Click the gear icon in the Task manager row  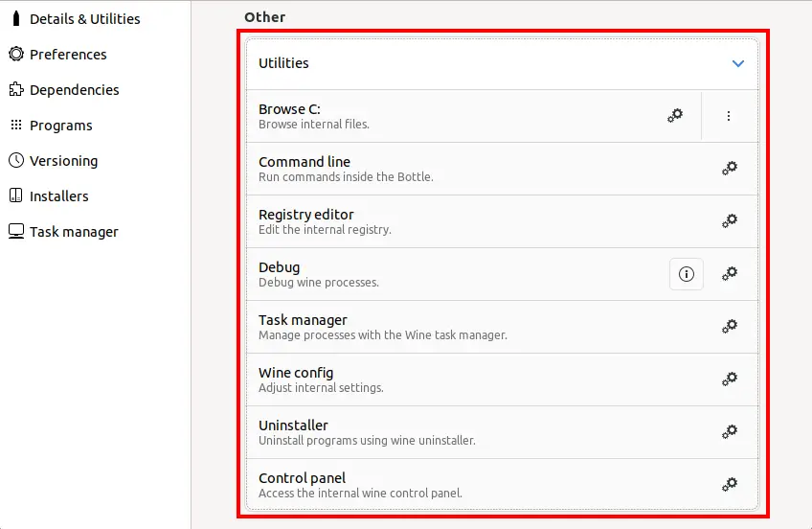tap(730, 327)
